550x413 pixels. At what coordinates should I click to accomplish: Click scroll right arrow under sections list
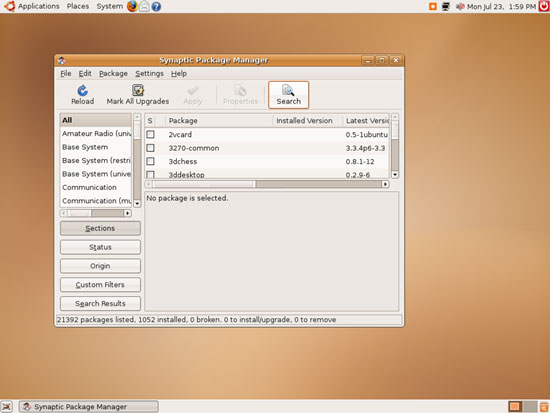(x=128, y=213)
